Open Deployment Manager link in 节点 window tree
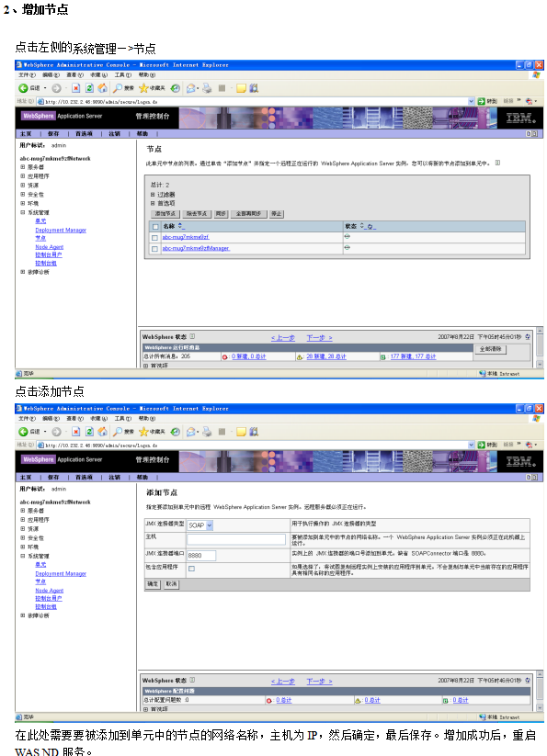Image resolution: width=547 pixels, height=756 pixels. pos(61,230)
